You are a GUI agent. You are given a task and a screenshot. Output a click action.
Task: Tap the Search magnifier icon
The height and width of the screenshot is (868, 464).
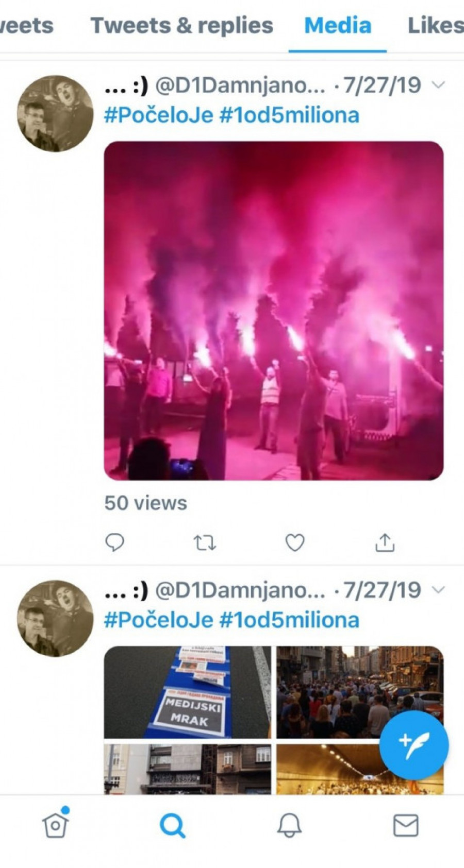pyautogui.click(x=172, y=825)
